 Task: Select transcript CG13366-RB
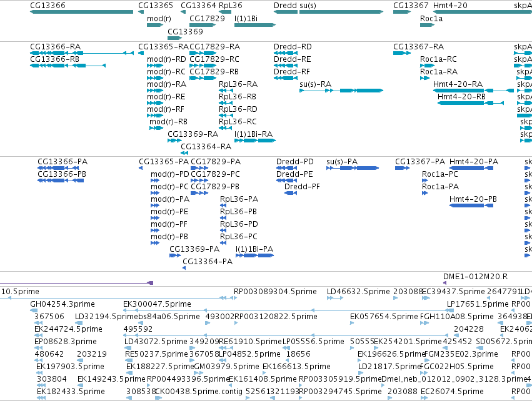[x=54, y=59]
